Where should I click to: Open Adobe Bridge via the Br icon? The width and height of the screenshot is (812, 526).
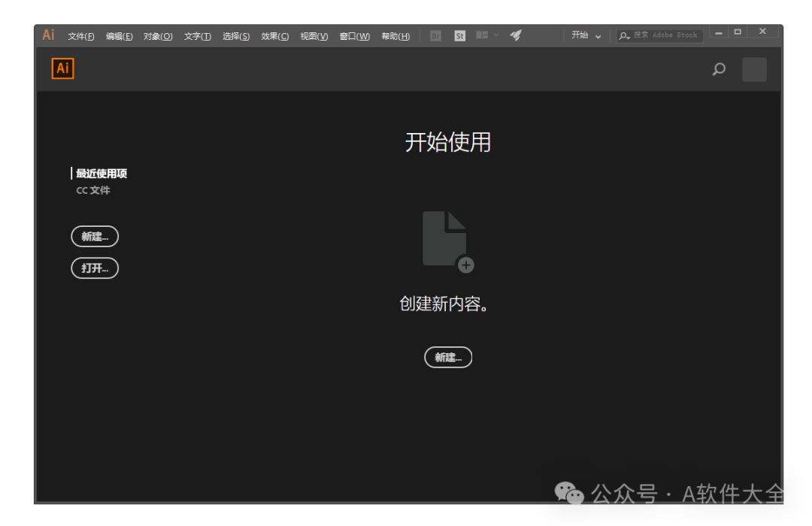(435, 35)
